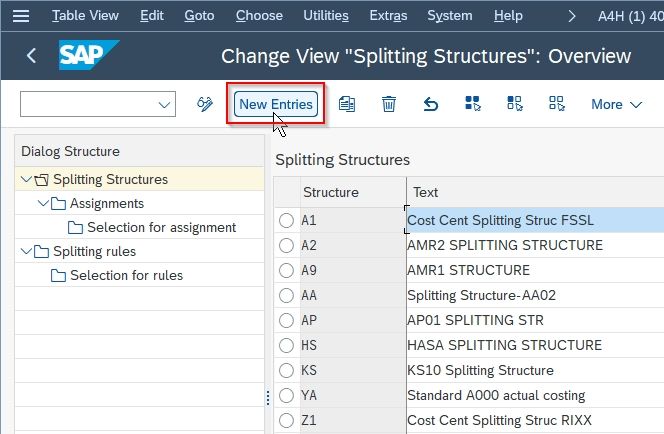The width and height of the screenshot is (664, 434).
Task: Click the Delete trash can icon
Action: pyautogui.click(x=389, y=104)
